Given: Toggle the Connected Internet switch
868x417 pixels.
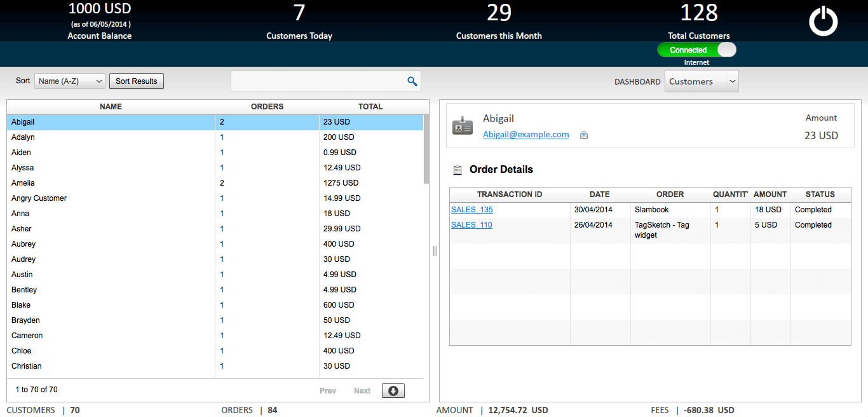Looking at the screenshot, I should [696, 50].
